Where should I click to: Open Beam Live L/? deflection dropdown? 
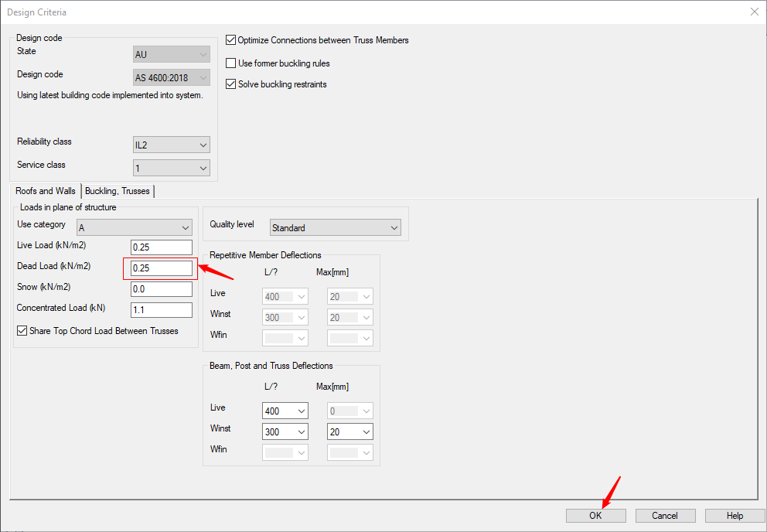285,411
